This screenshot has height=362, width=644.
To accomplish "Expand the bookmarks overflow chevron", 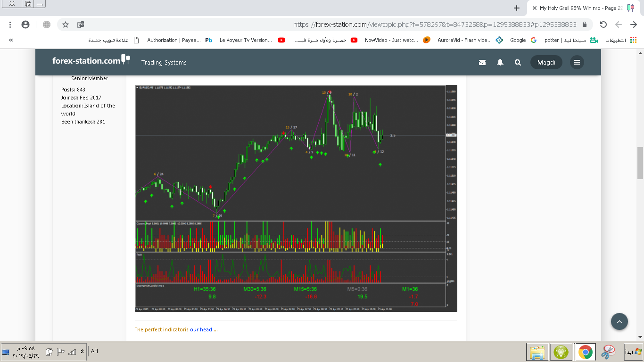I will pyautogui.click(x=11, y=40).
